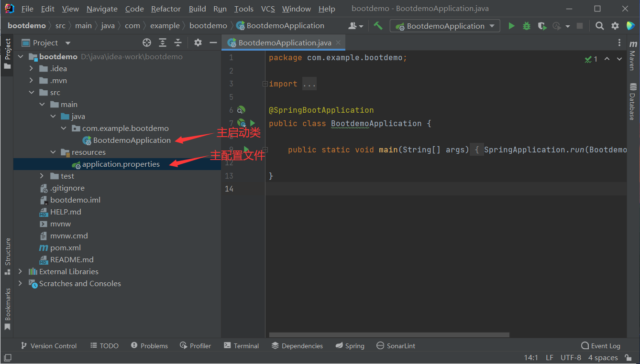The height and width of the screenshot is (364, 640).
Task: Expand the test folder
Action: [x=42, y=176]
